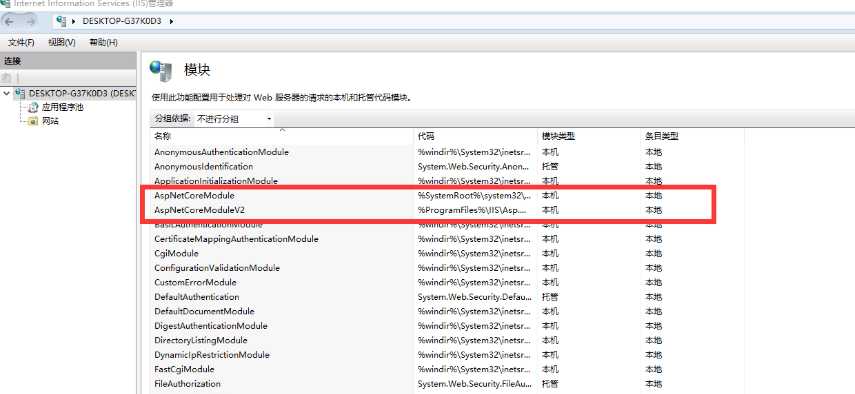This screenshot has height=394, width=855.
Task: Click the connect icon in connections toolbar
Action: click(x=8, y=78)
